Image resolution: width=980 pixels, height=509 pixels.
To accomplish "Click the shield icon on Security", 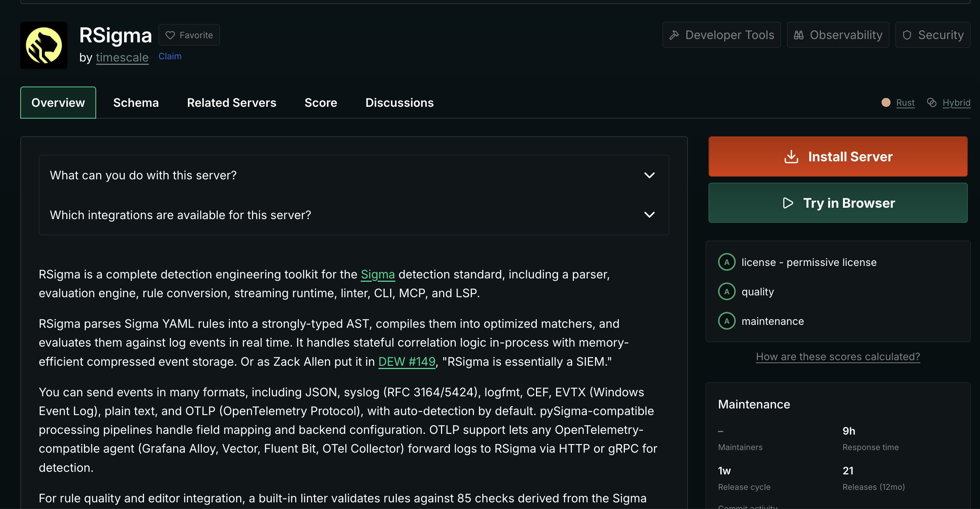I will pos(907,35).
